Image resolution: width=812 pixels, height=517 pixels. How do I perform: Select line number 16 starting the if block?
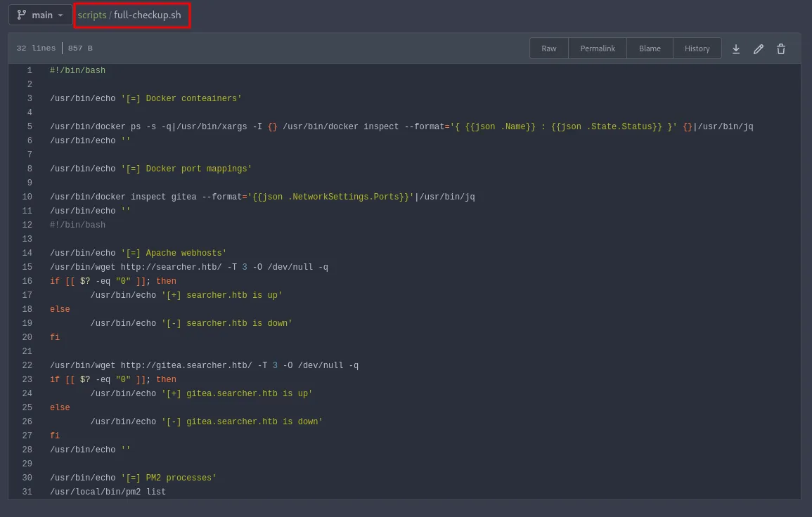(x=27, y=281)
